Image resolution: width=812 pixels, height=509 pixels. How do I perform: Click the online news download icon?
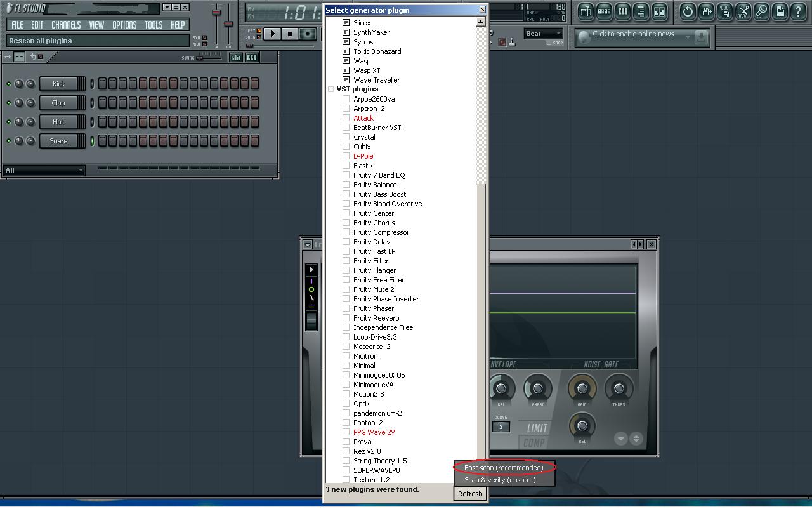click(700, 37)
